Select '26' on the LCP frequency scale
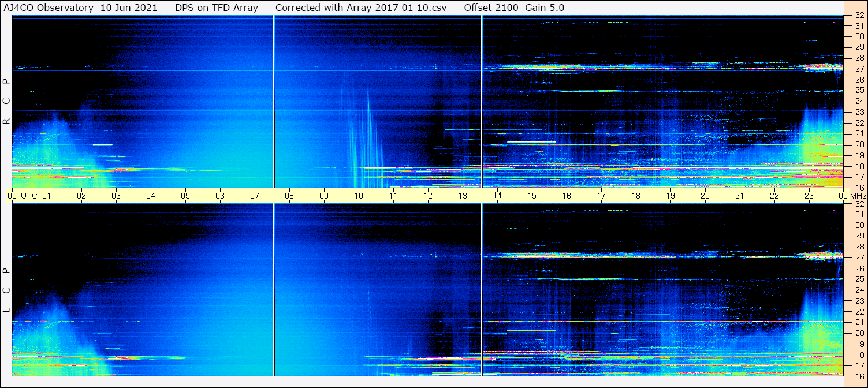868x388 pixels. [859, 268]
